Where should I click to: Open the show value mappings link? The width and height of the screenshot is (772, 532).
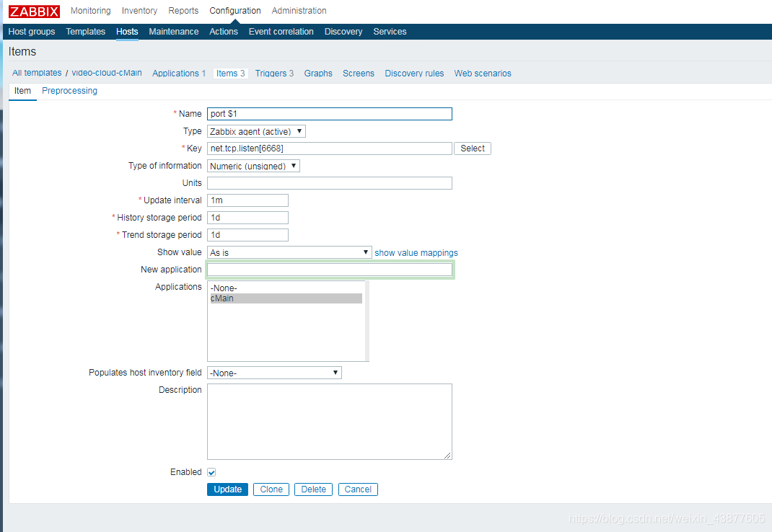(x=416, y=252)
